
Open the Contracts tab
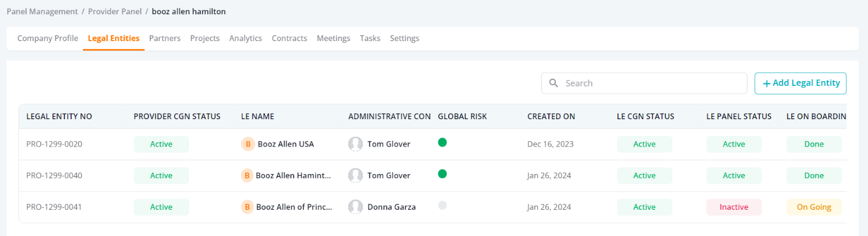pos(289,38)
